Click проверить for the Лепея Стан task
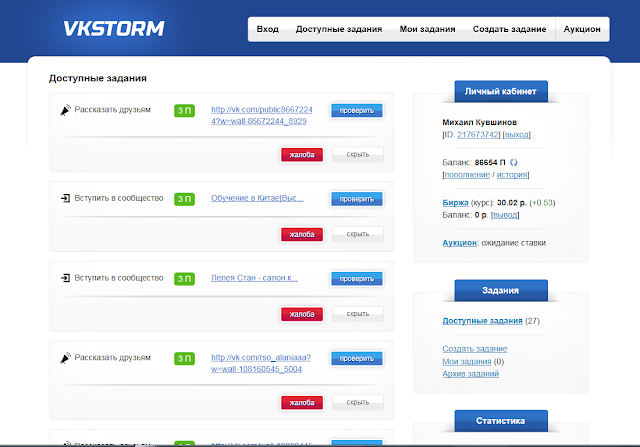 pos(357,279)
